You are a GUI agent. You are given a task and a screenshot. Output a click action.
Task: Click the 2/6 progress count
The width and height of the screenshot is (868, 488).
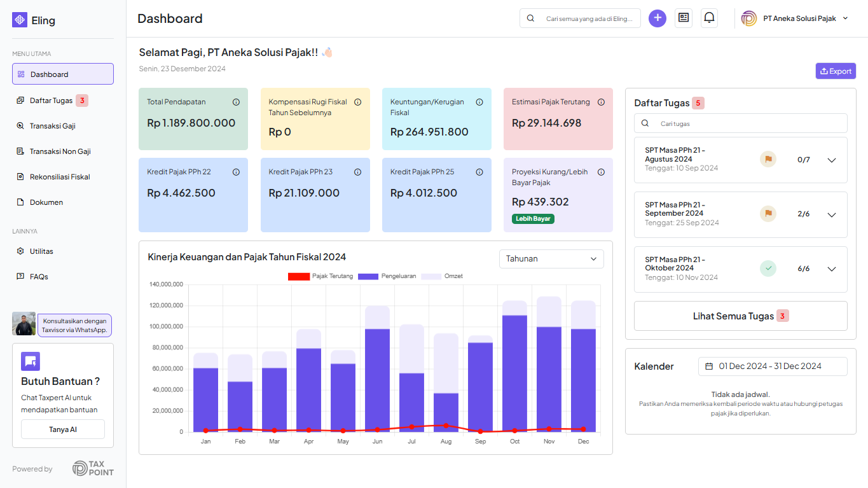click(x=804, y=214)
